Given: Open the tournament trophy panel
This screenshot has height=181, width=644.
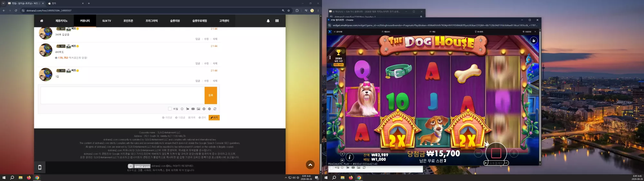Looking at the screenshot, I should (338, 57).
